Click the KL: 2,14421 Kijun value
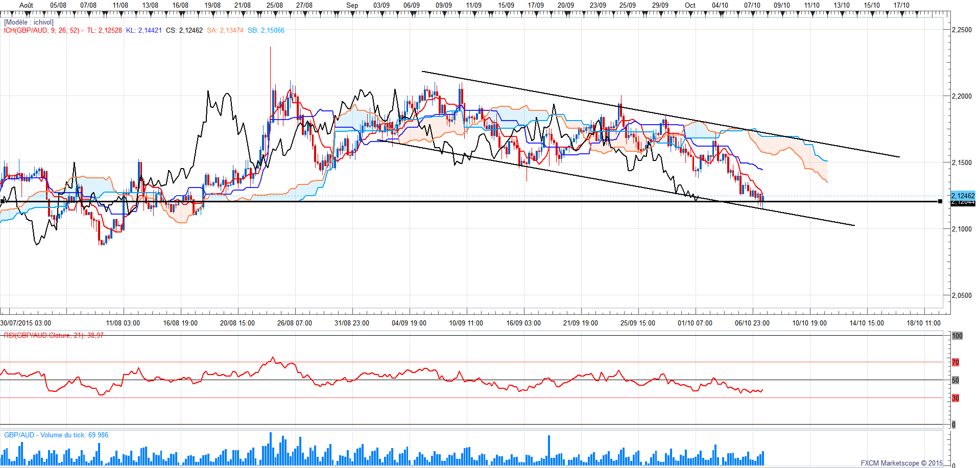The width and height of the screenshot is (980, 468). coord(144,31)
